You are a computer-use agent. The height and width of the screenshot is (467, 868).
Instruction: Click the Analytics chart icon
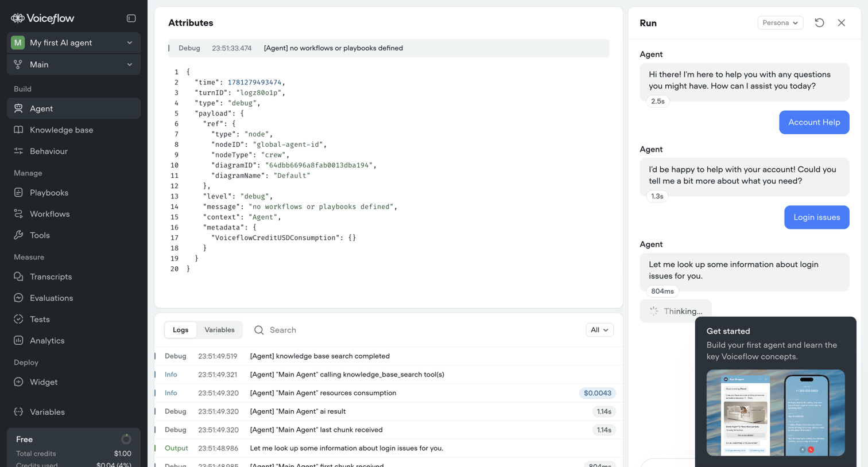click(x=18, y=340)
